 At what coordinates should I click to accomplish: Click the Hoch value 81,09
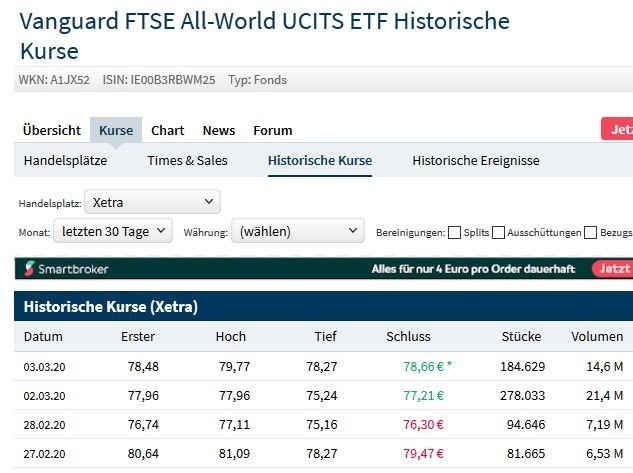click(x=235, y=454)
